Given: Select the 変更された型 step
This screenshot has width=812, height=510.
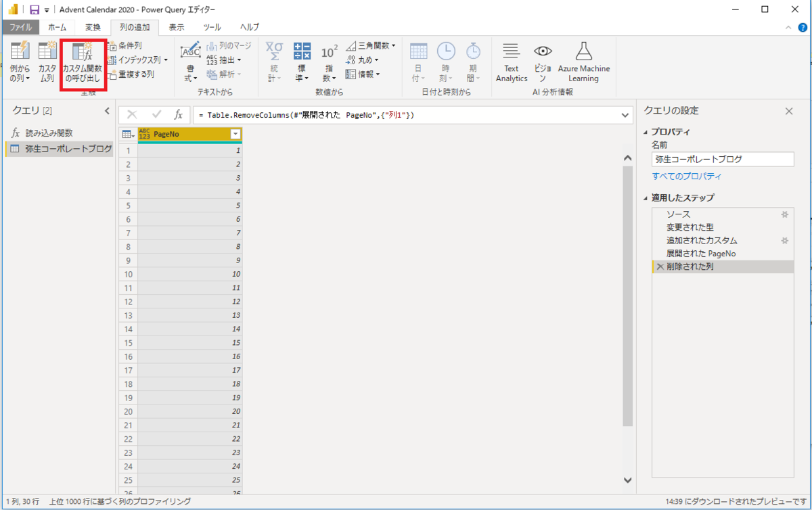Looking at the screenshot, I should coord(723,227).
